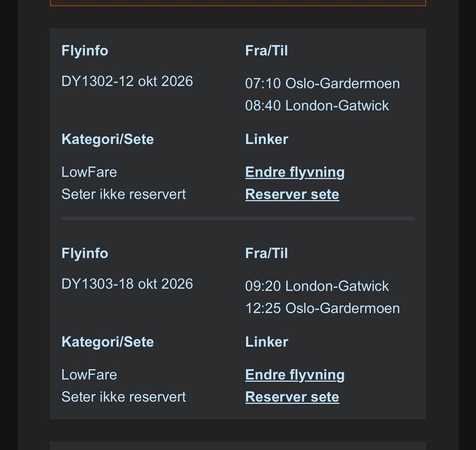Click the Fra/Til heading above 07:10 departure

tap(266, 51)
